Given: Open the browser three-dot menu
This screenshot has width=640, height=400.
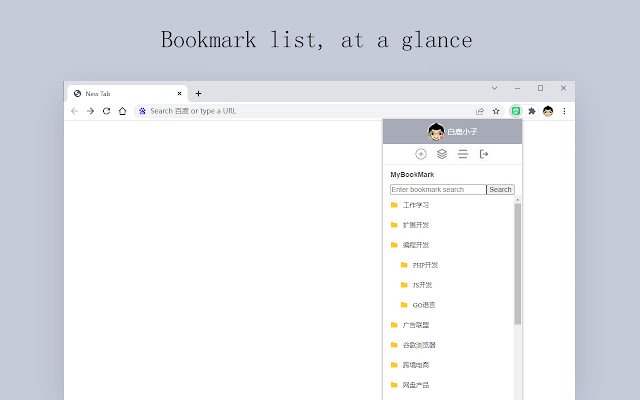Looking at the screenshot, I should coord(564,111).
